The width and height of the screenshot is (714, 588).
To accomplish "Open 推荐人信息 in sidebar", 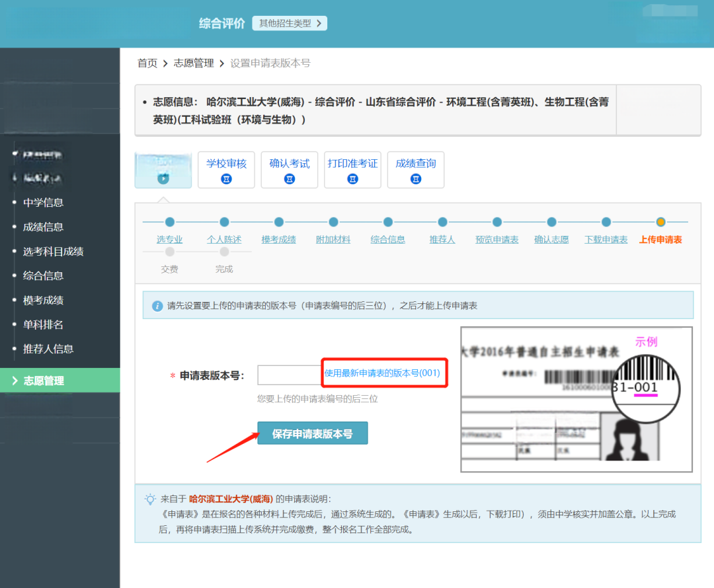I will pos(48,349).
